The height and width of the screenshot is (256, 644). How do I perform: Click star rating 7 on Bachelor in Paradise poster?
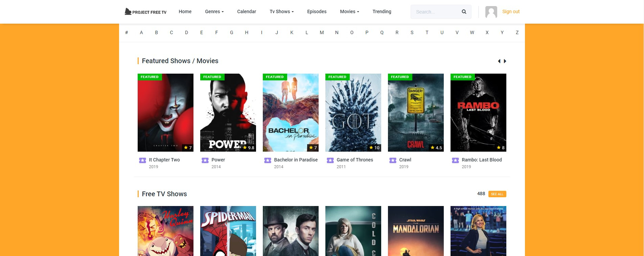(x=313, y=148)
